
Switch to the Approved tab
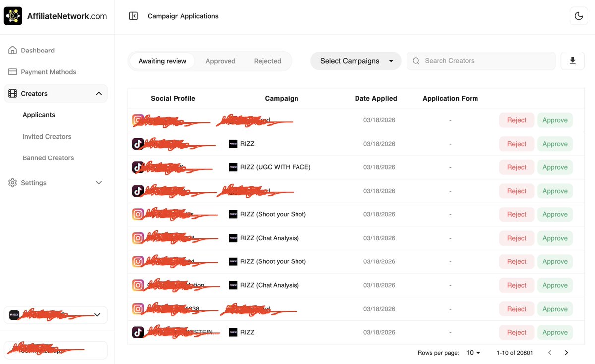pyautogui.click(x=220, y=61)
